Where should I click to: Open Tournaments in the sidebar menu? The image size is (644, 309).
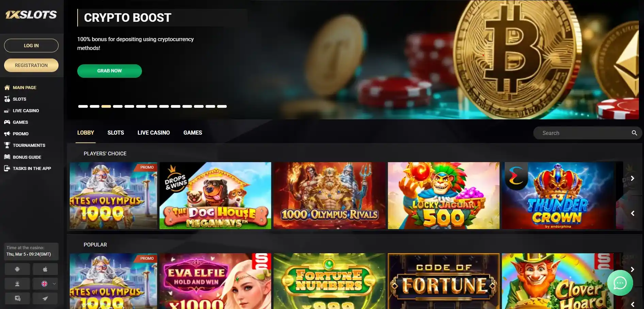[x=29, y=145]
